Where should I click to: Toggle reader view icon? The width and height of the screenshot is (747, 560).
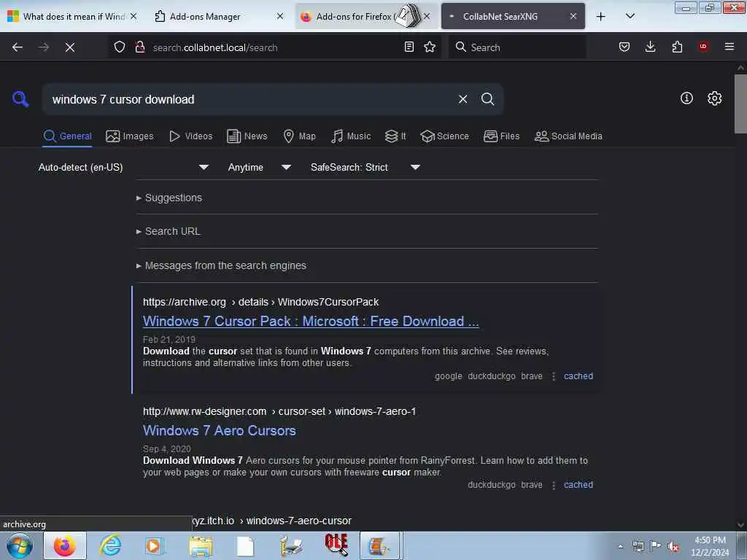409,47
